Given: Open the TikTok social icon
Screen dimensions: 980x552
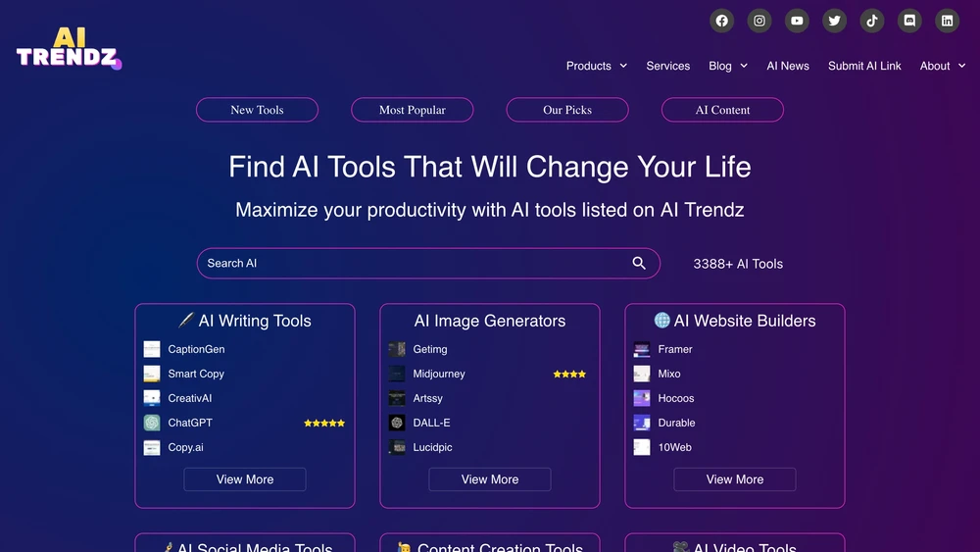Looking at the screenshot, I should [x=872, y=21].
